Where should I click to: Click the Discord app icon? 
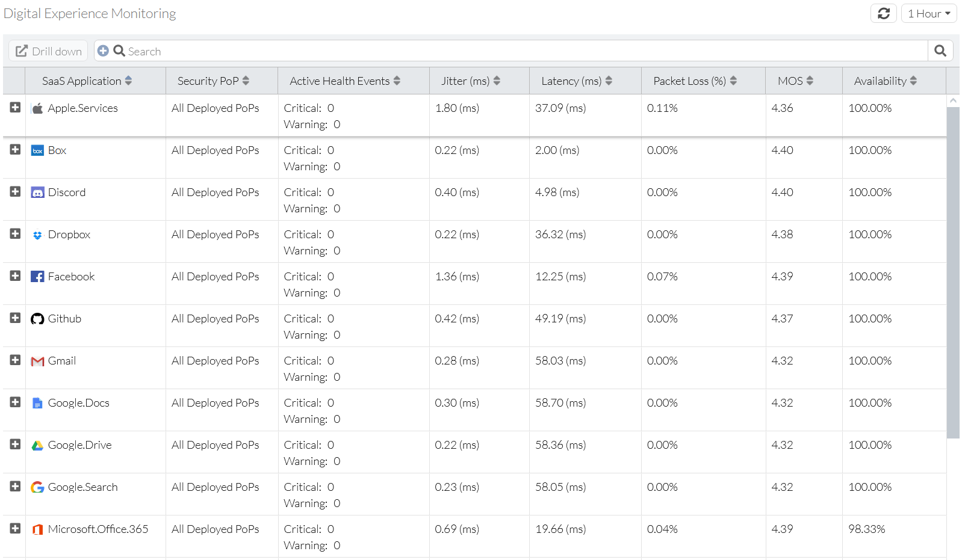coord(37,192)
